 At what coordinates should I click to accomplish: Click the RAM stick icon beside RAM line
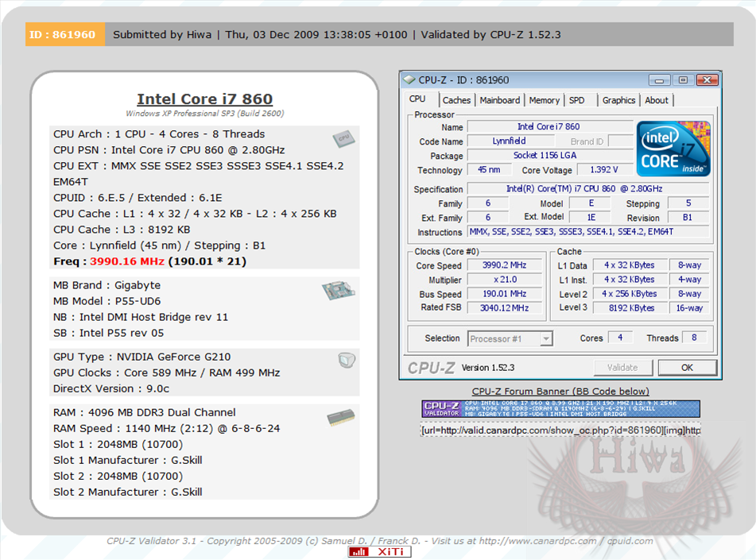click(341, 417)
